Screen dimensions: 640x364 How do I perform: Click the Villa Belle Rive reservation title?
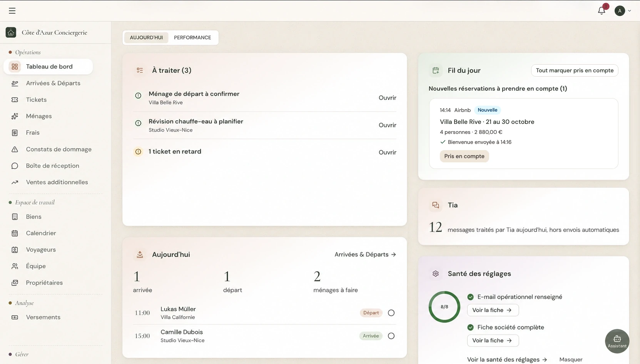[x=487, y=122]
